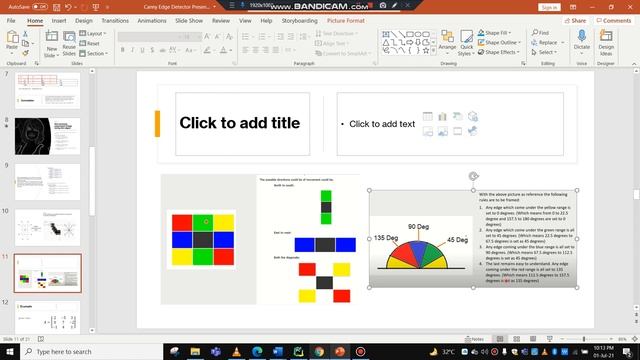This screenshot has width=640, height=360.
Task: Open the Section dropdown
Action: (x=94, y=53)
